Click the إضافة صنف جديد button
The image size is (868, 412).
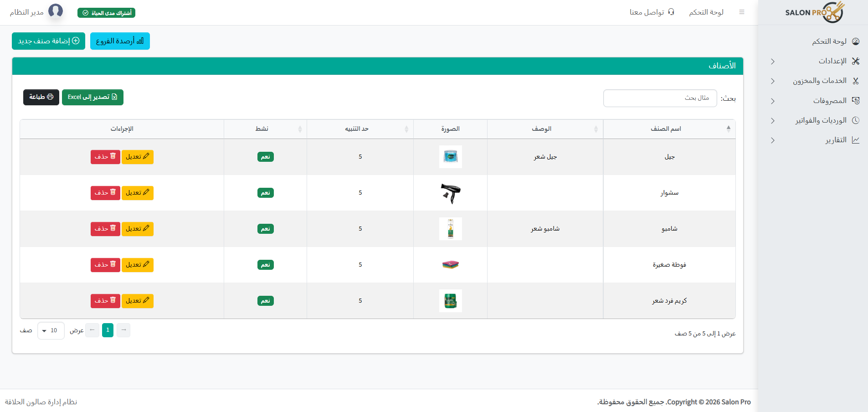(48, 41)
